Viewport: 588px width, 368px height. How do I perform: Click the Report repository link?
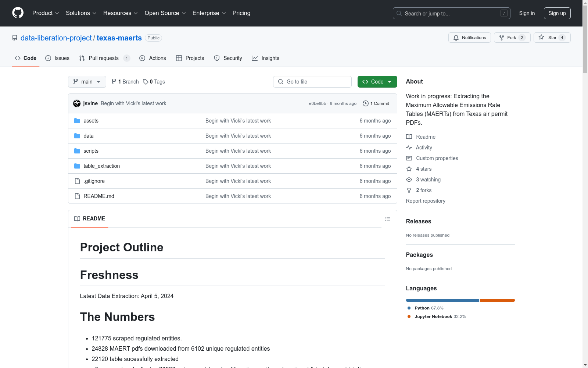coord(426,201)
